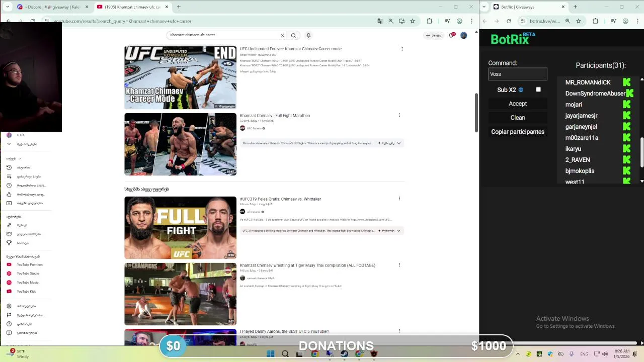Close the Discord giveaway tab
Screen dimensions: 644x362
pyautogui.click(x=87, y=7)
